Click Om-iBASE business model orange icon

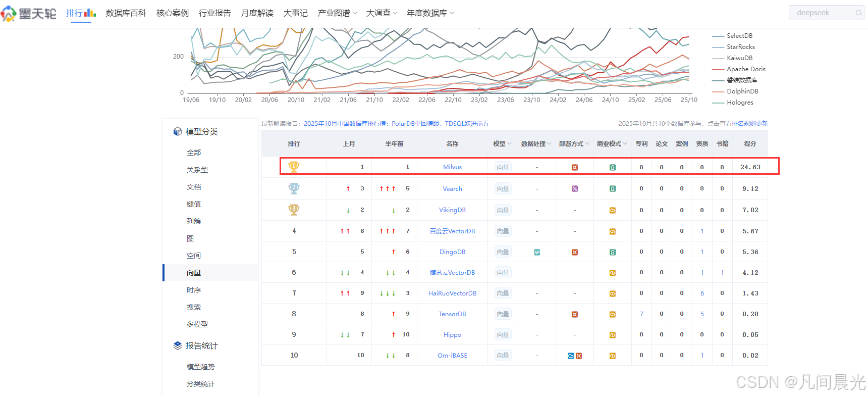613,356
